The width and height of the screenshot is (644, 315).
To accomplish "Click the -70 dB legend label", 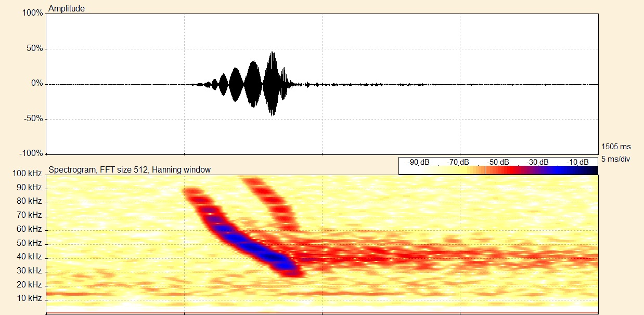I will point(458,162).
